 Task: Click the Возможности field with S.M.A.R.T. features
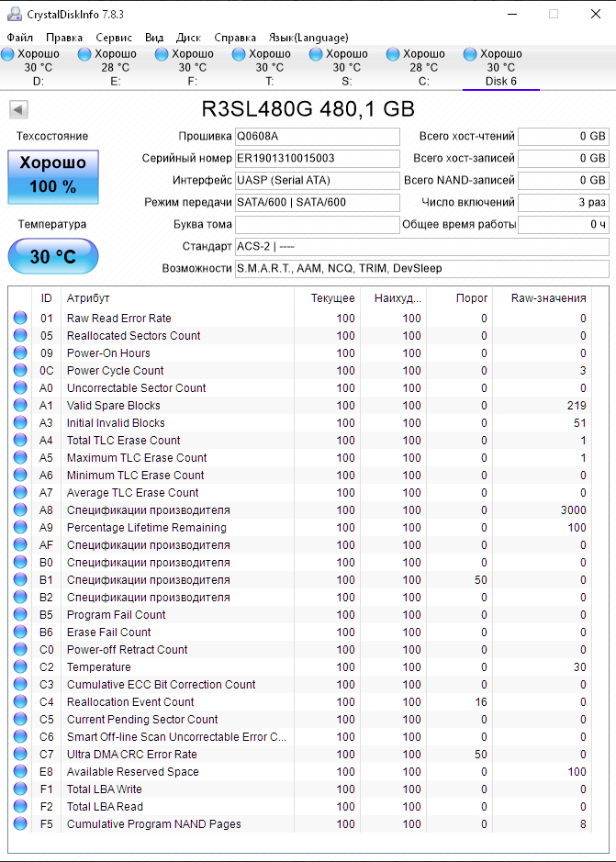coord(422,268)
